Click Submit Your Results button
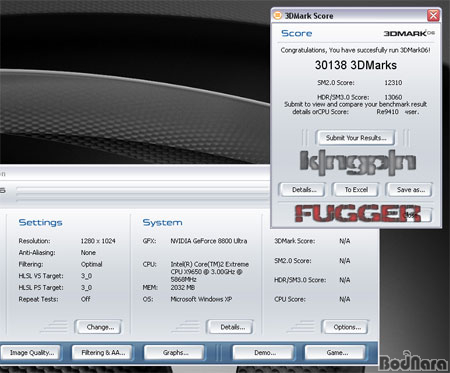 tap(356, 138)
